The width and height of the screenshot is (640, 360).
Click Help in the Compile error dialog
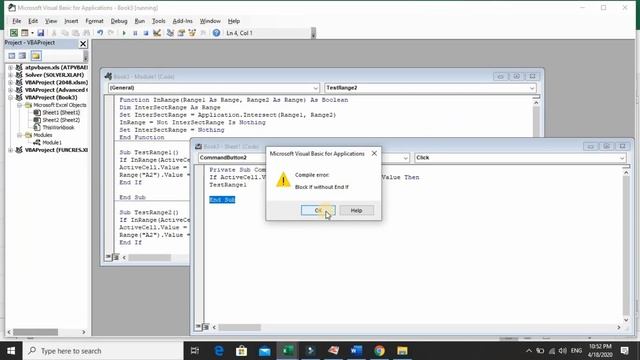[356, 211]
